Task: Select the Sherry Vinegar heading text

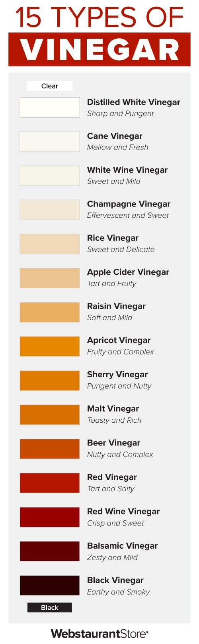Action: [117, 375]
